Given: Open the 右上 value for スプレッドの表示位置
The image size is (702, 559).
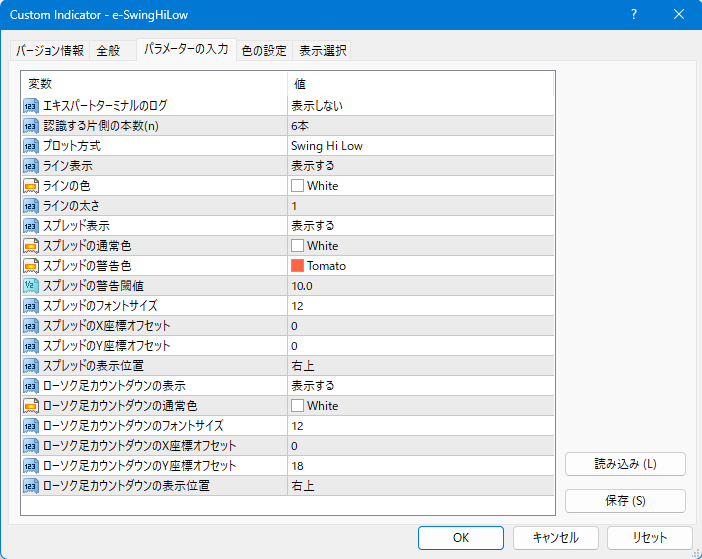Looking at the screenshot, I should pyautogui.click(x=420, y=366).
